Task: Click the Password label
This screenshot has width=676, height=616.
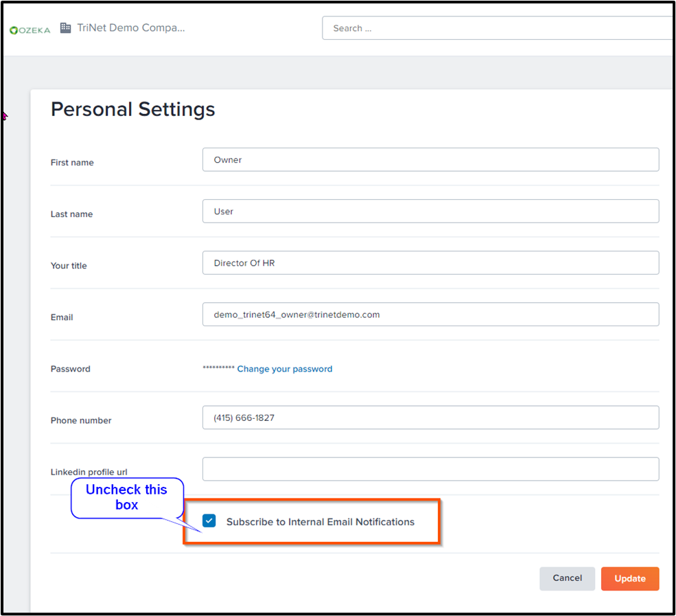Action: coord(71,369)
